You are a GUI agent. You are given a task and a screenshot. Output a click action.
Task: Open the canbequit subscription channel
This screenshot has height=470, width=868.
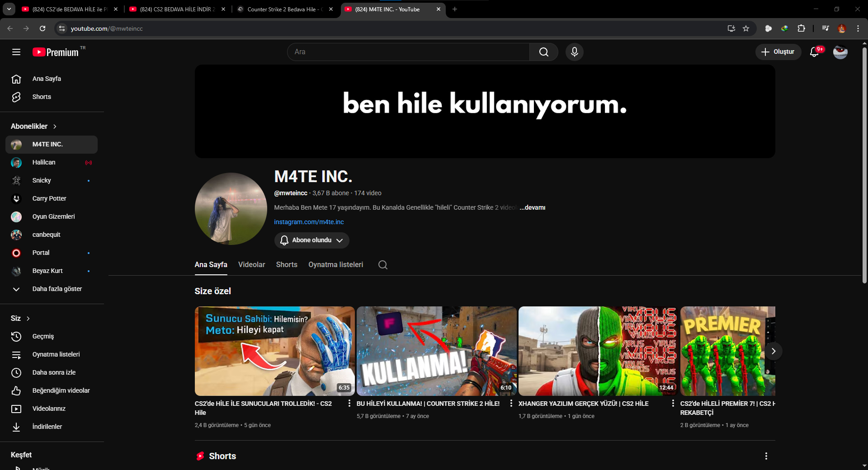pyautogui.click(x=52, y=235)
